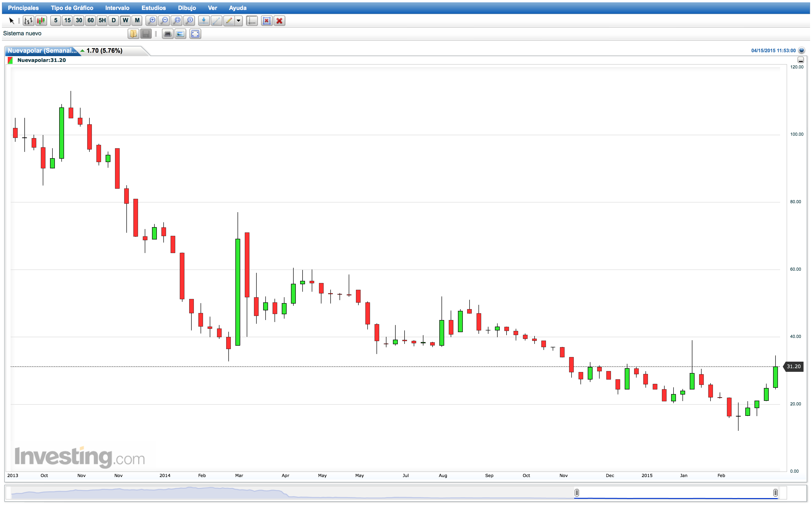The image size is (812, 508).
Task: Click the red X delete all icon
Action: tap(279, 21)
